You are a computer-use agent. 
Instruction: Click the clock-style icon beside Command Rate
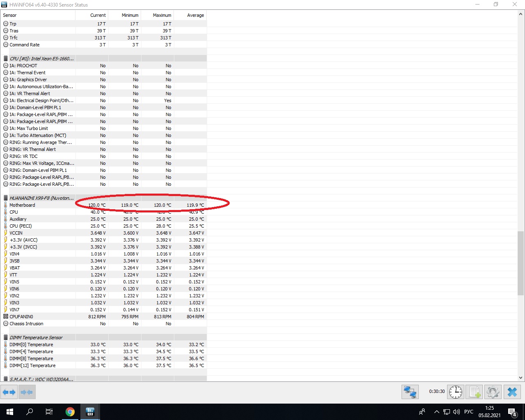[5, 45]
